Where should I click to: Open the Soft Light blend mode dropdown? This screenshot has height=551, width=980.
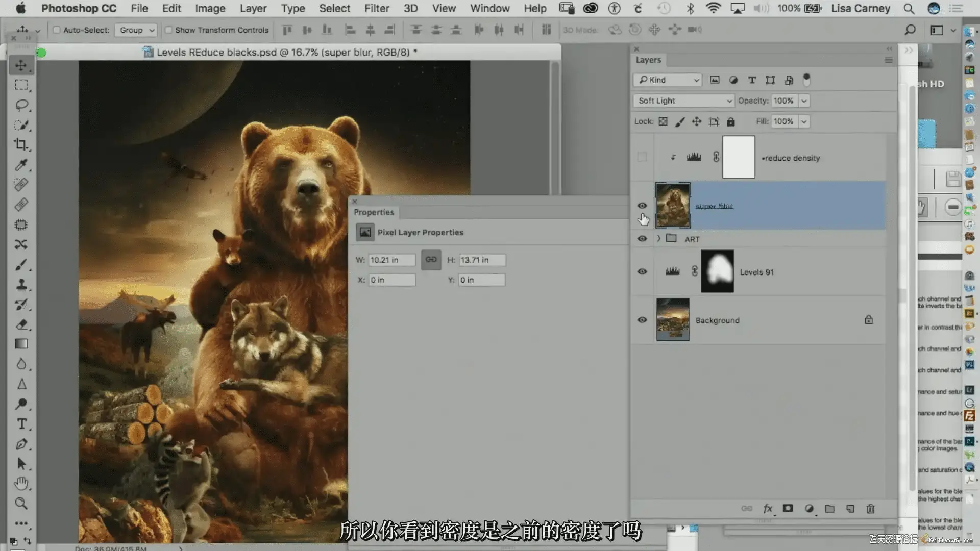pyautogui.click(x=683, y=101)
